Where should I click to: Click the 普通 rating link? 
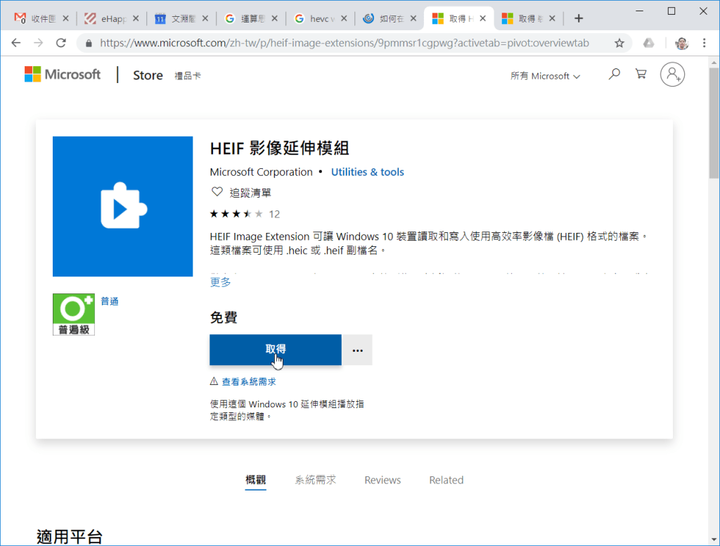110,301
